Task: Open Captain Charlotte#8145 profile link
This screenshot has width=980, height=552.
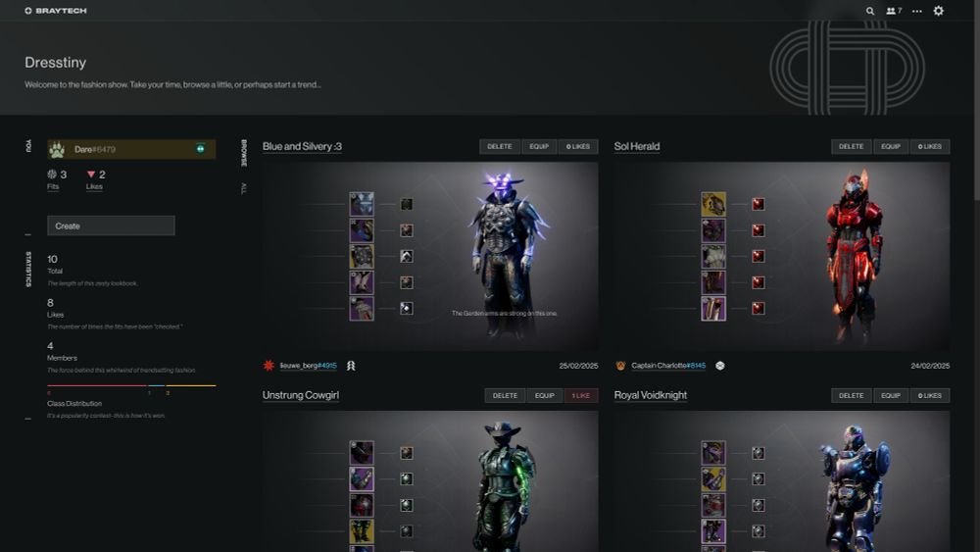Action: pyautogui.click(x=668, y=366)
